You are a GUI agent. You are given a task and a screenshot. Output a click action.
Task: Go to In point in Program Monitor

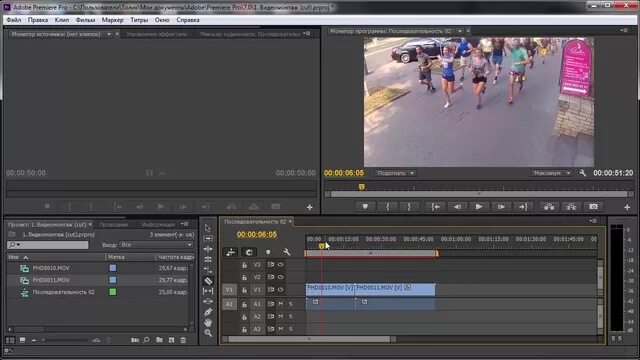[x=436, y=207]
